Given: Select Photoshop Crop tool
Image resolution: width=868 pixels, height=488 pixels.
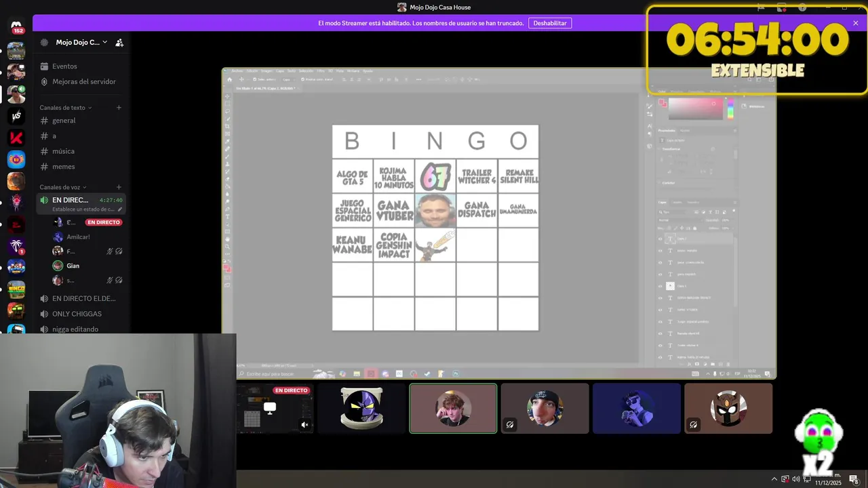Looking at the screenshot, I should click(227, 126).
